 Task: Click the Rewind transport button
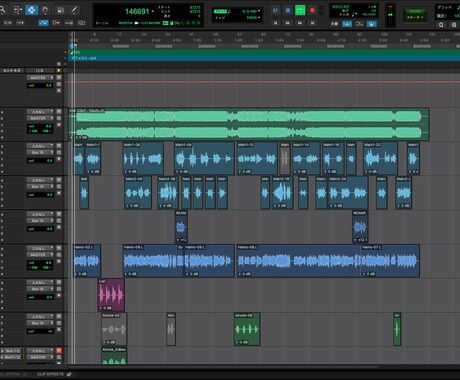(x=288, y=23)
